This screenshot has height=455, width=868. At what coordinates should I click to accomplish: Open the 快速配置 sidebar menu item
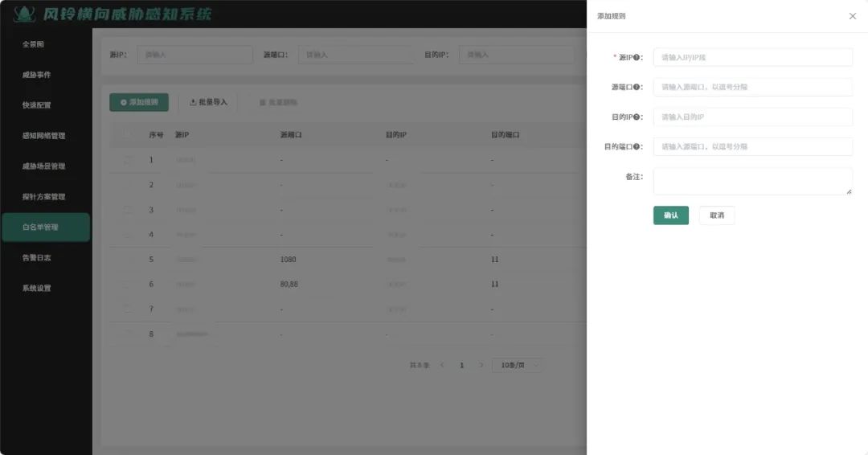point(36,105)
